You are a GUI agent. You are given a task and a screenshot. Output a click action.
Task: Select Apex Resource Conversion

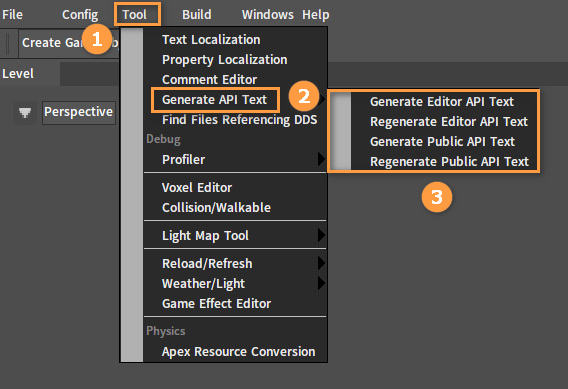[x=235, y=352]
